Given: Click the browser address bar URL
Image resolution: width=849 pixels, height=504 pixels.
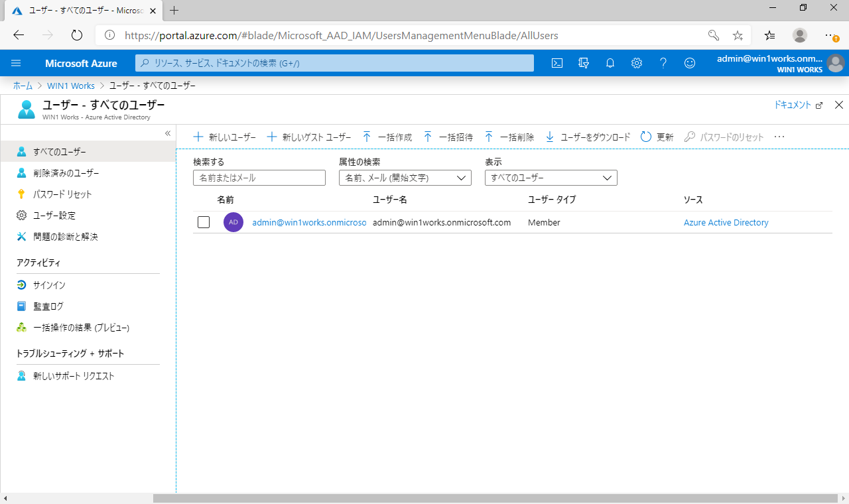Looking at the screenshot, I should (x=342, y=35).
